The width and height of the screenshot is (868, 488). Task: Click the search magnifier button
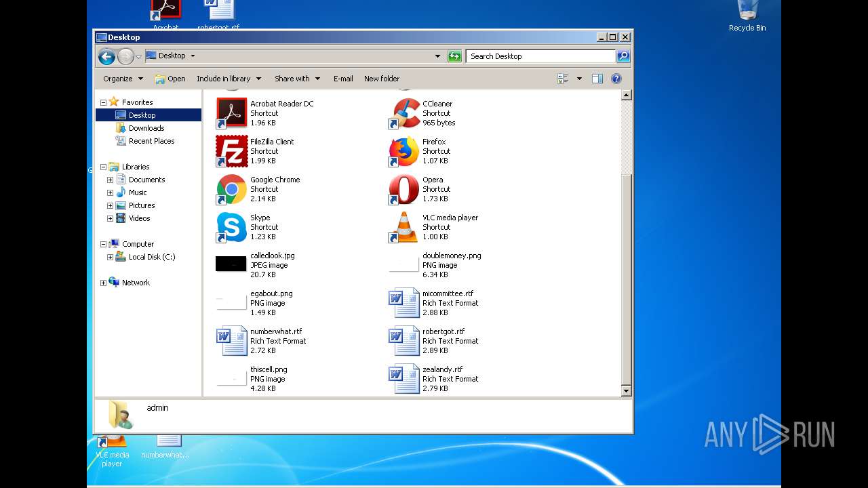click(x=623, y=56)
